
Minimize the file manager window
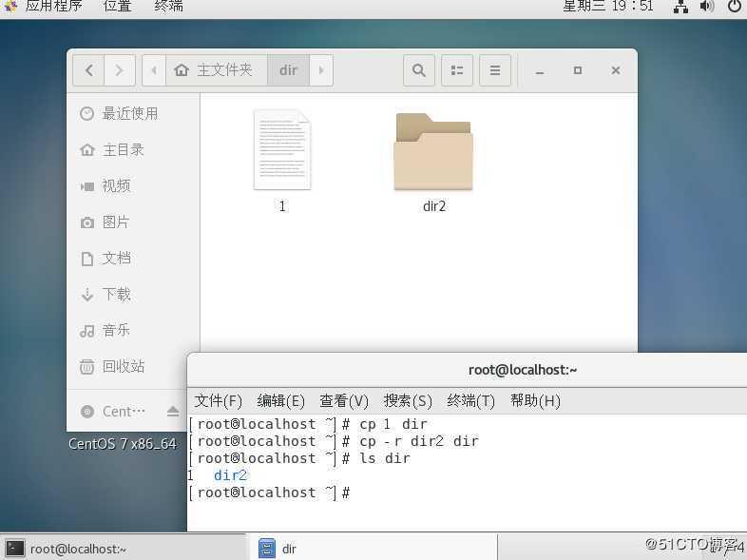[539, 71]
